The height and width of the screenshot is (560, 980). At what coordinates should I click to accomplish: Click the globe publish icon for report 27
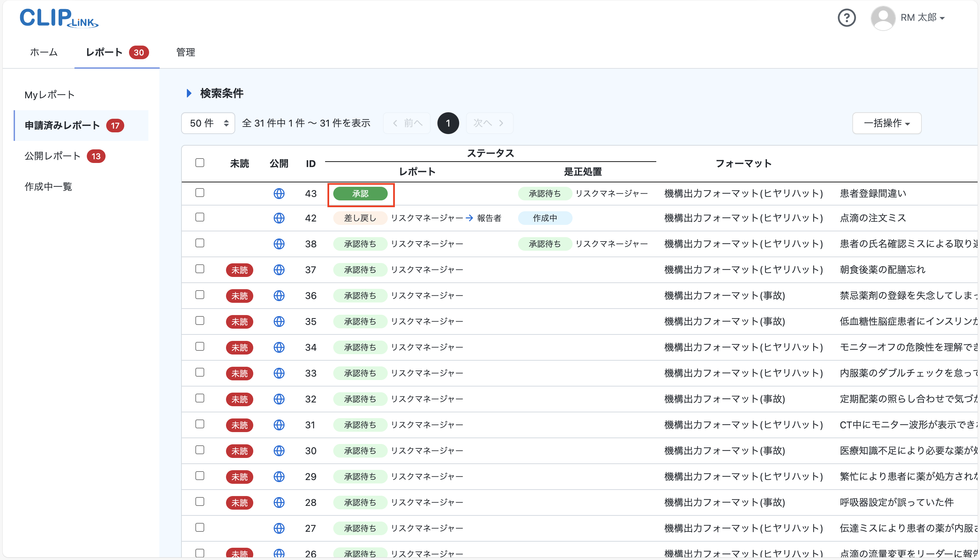pos(279,528)
